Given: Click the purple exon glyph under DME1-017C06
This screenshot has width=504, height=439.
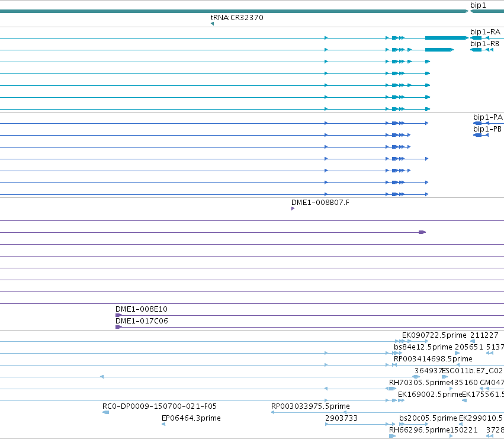Looking at the screenshot, I should pyautogui.click(x=118, y=327).
